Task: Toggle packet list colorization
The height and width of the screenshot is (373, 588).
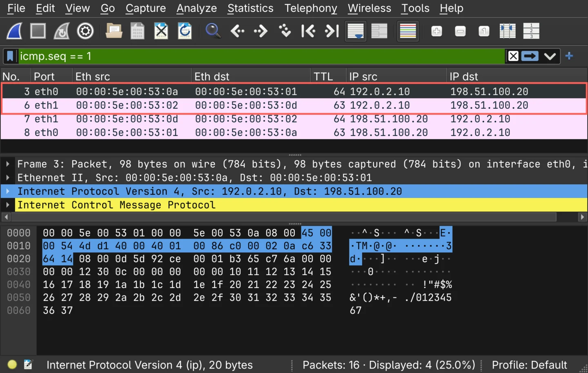Action: click(x=408, y=31)
